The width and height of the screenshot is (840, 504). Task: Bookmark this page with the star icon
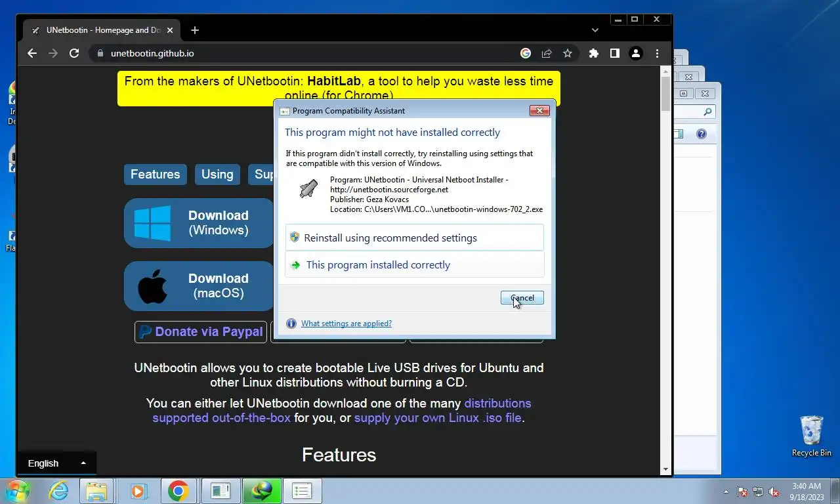click(x=568, y=53)
